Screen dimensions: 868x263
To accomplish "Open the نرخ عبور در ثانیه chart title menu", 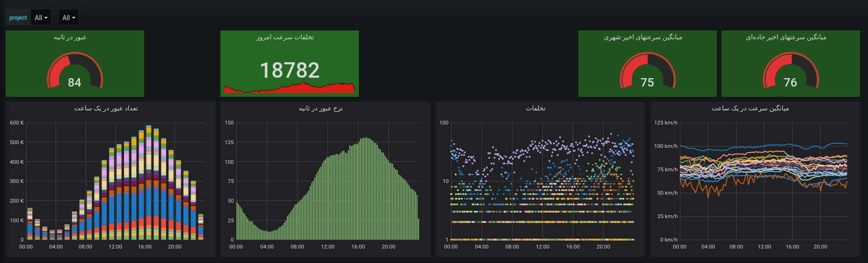I will [321, 109].
